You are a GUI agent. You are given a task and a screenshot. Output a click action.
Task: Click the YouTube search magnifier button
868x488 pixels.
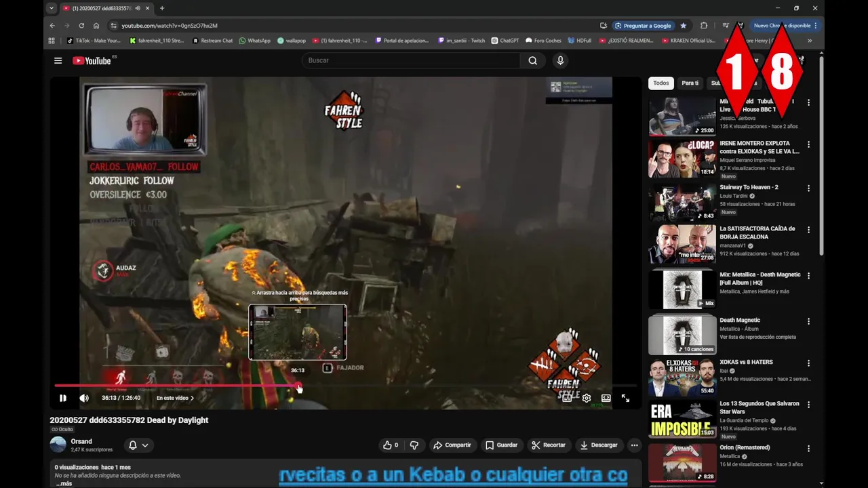pos(533,60)
